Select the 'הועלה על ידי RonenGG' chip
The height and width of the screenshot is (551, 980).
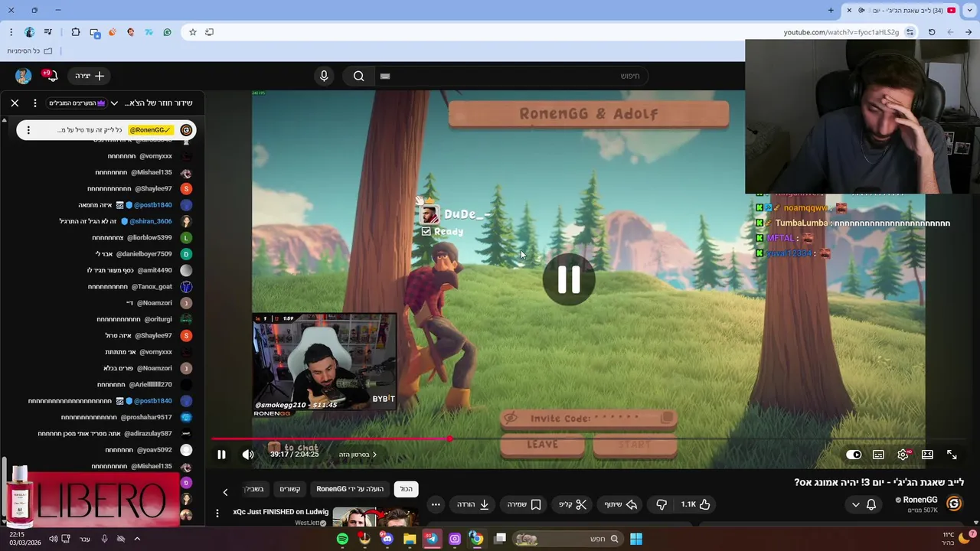[350, 489]
